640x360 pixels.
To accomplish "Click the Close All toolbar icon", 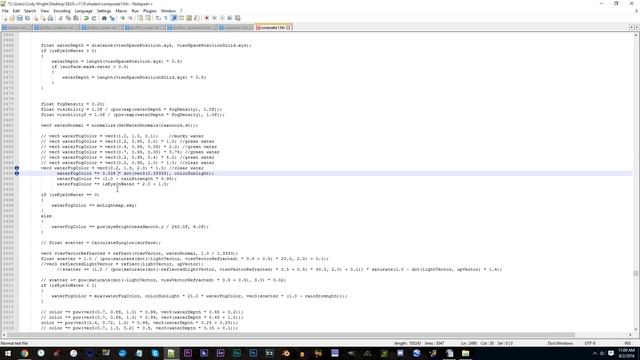I will click(43, 18).
